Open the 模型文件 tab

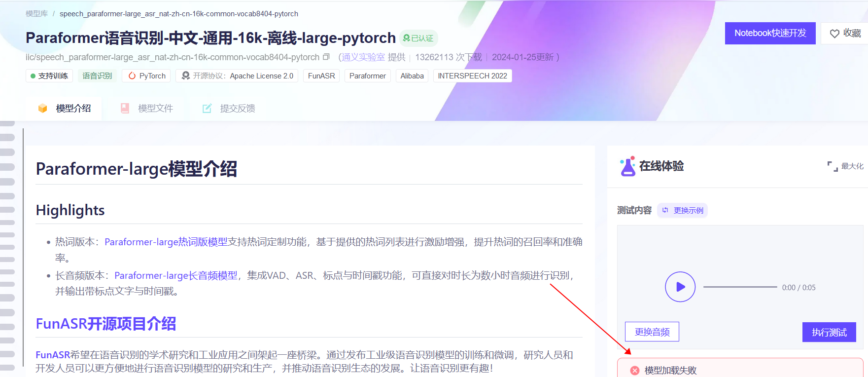147,108
